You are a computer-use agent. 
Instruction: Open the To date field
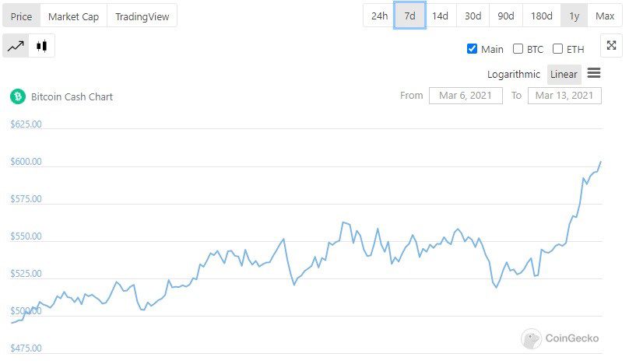(564, 96)
